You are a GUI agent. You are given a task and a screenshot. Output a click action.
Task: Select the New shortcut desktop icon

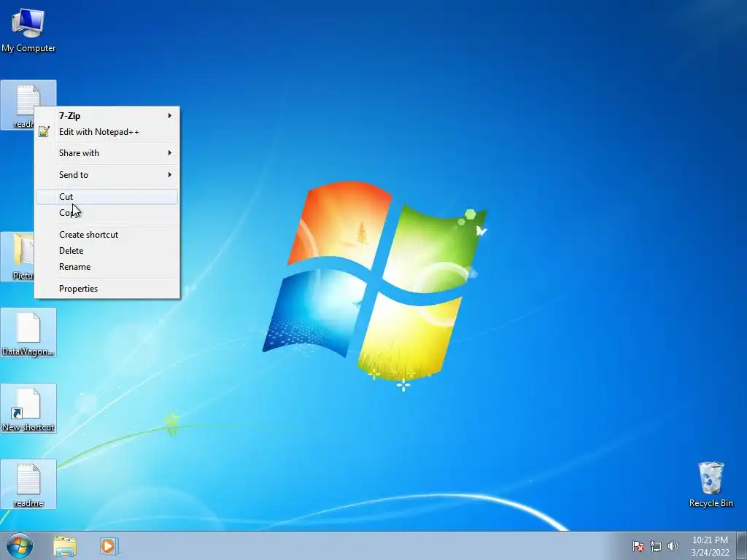[28, 408]
